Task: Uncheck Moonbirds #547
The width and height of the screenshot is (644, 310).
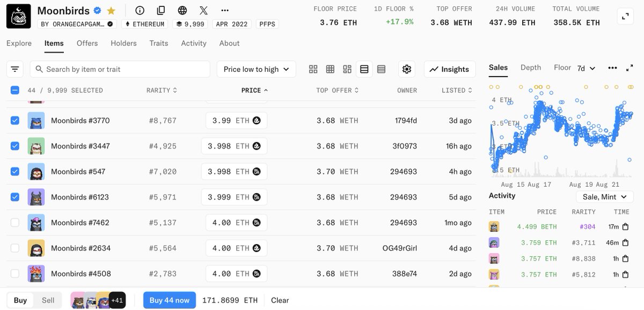Action: point(15,172)
